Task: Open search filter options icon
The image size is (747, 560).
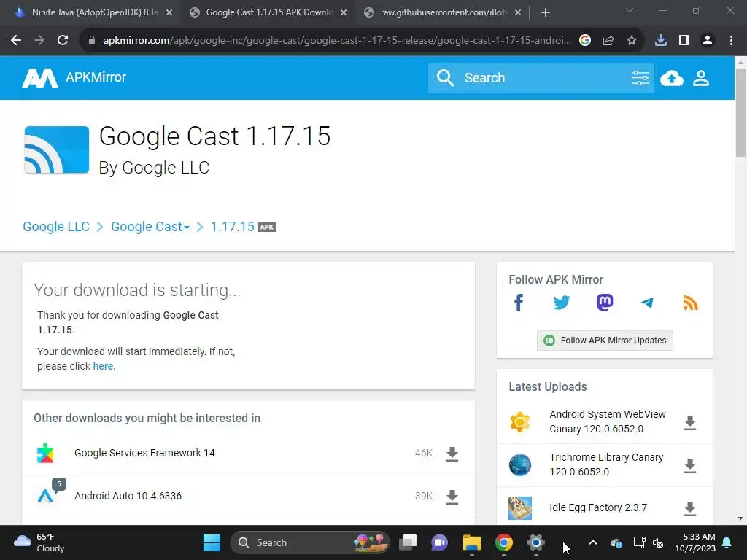Action: (640, 77)
